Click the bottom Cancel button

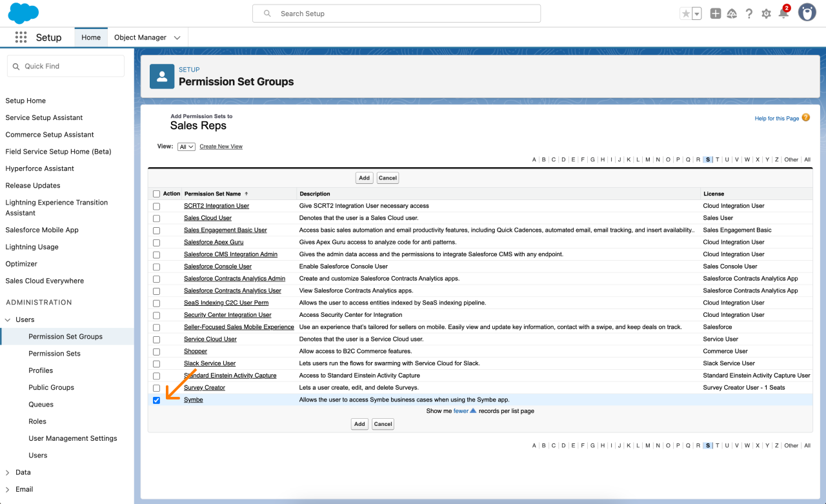tap(383, 424)
